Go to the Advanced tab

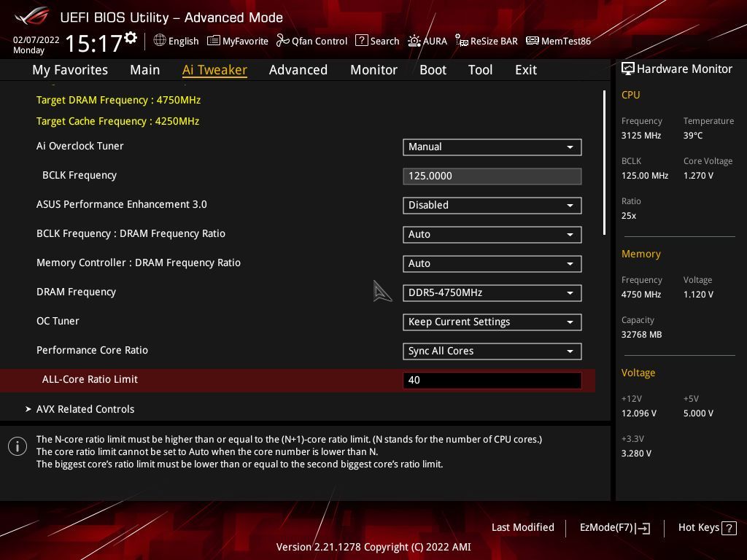pyautogui.click(x=298, y=70)
